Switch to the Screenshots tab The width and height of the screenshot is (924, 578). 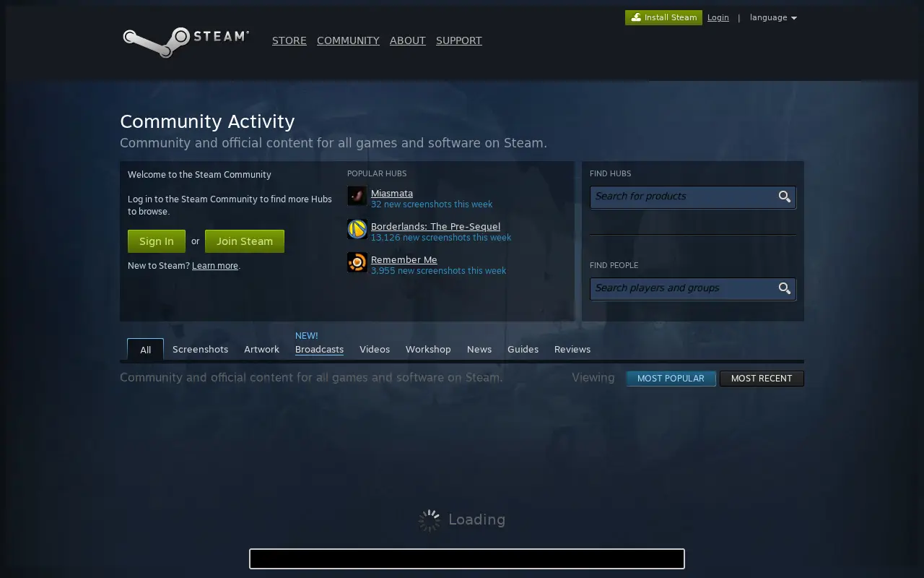[x=200, y=349]
